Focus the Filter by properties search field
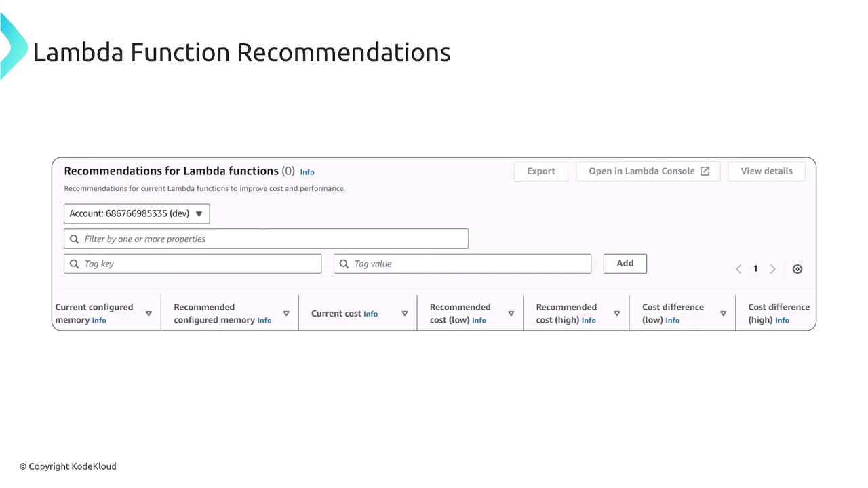Image resolution: width=868 pixels, height=488 pixels. click(271, 239)
